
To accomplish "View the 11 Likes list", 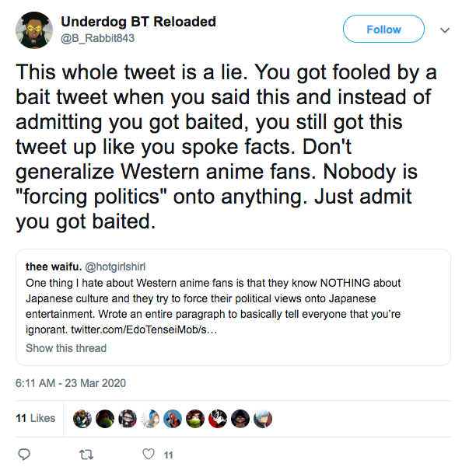I will pos(36,418).
